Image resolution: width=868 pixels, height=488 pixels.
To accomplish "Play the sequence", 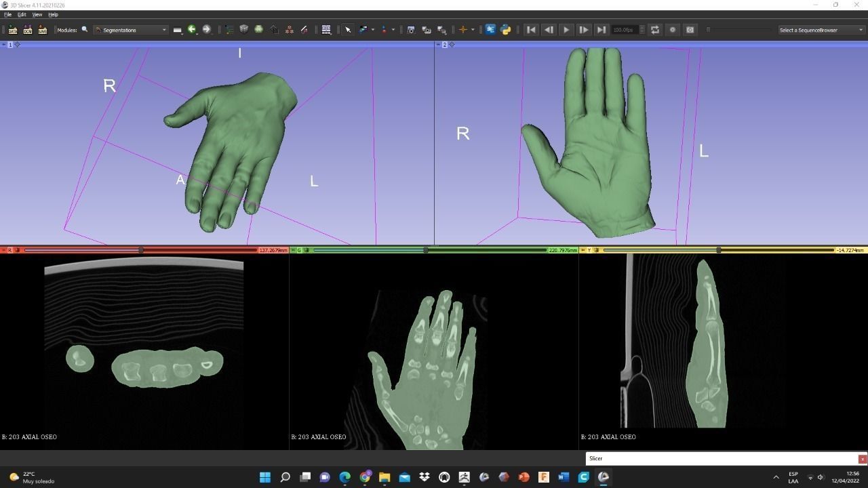I will 566,30.
